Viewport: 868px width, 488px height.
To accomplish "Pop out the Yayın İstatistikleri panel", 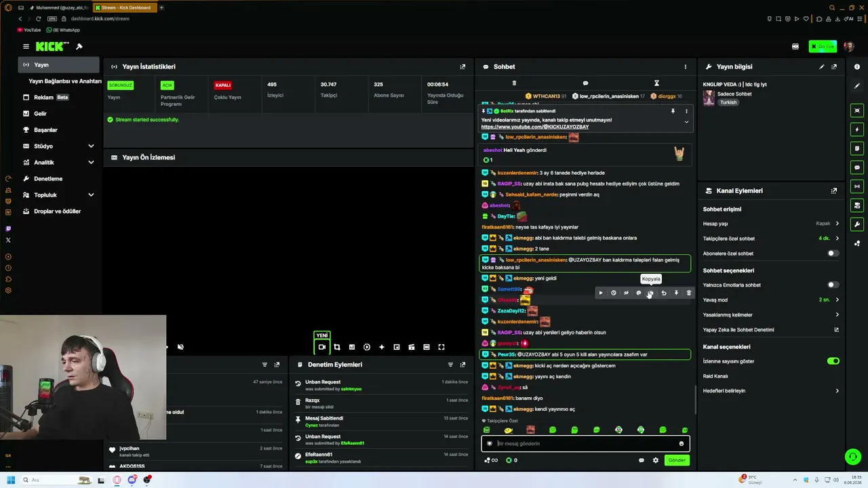I will tap(462, 66).
